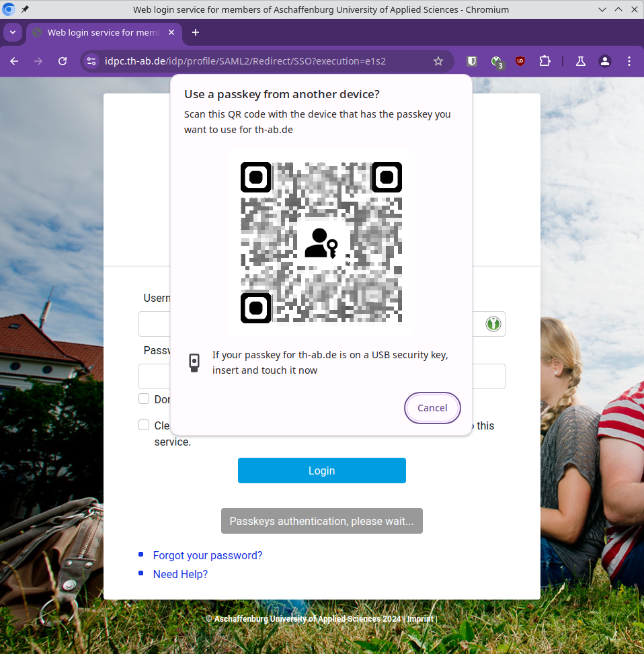This screenshot has height=654, width=644.
Task: Open the globe extension with badge 3
Action: coord(496,62)
